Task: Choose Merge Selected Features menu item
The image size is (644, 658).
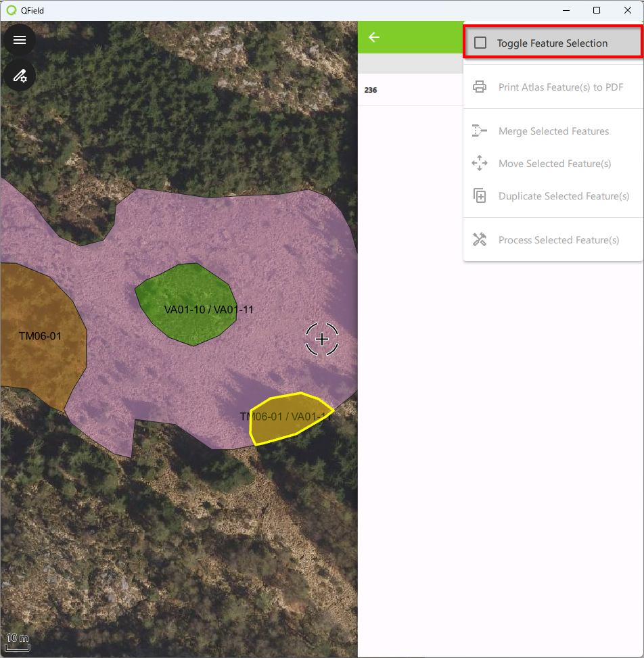Action: [553, 131]
